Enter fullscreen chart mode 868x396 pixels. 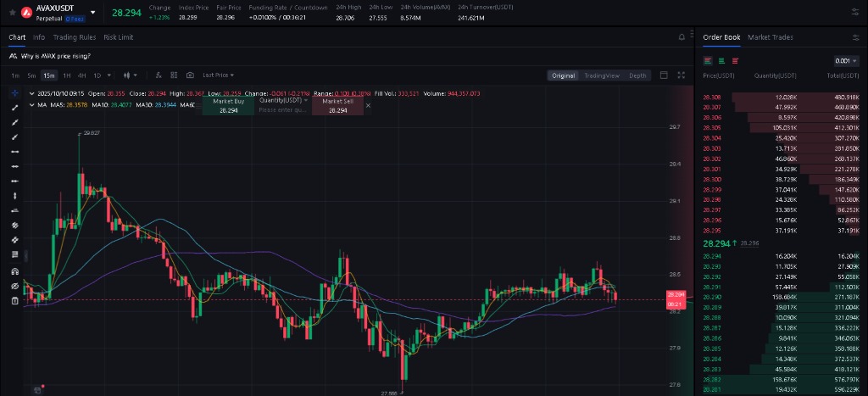tap(681, 75)
